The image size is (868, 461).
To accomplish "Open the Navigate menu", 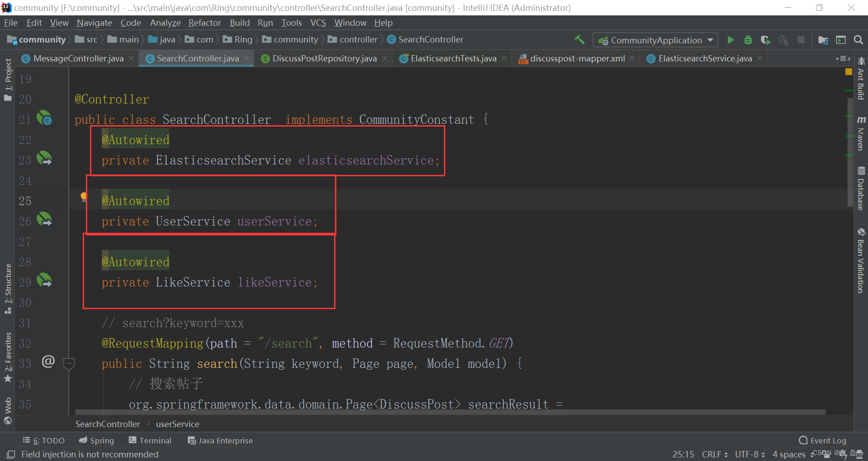I will [x=94, y=23].
